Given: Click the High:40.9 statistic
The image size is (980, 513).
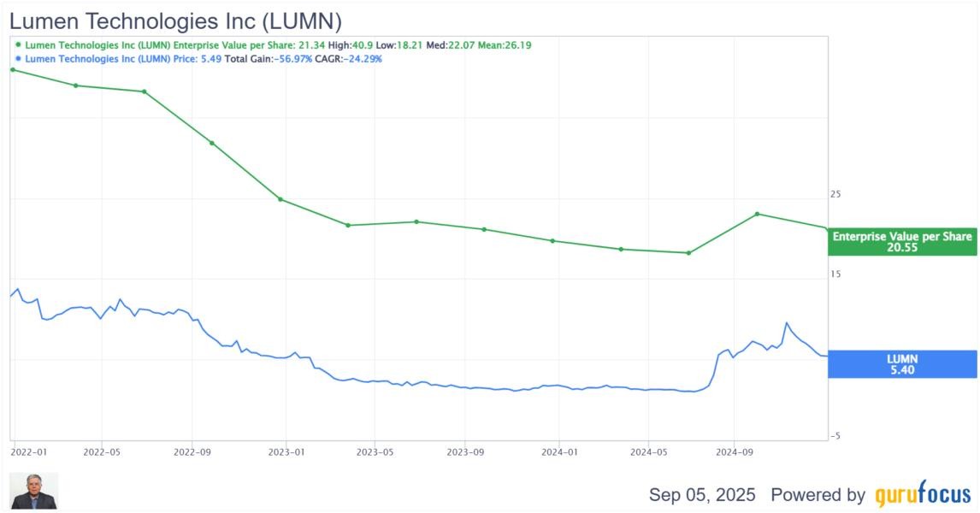Looking at the screenshot, I should click(351, 45).
